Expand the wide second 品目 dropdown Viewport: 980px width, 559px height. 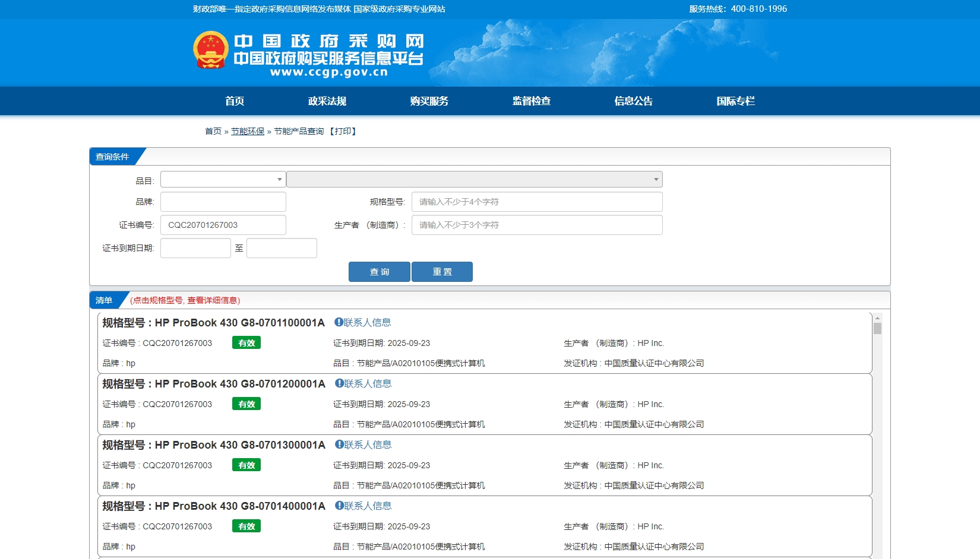475,179
